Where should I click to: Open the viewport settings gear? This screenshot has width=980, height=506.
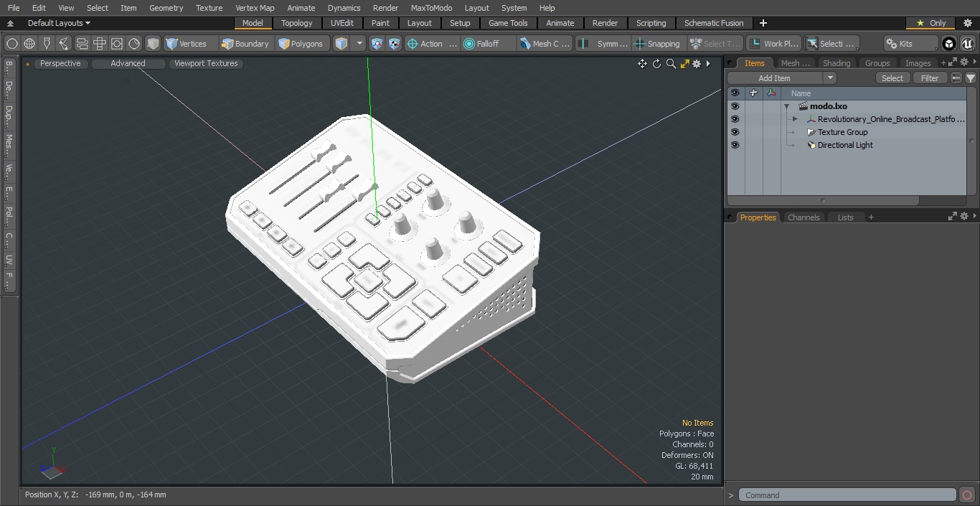pos(697,64)
